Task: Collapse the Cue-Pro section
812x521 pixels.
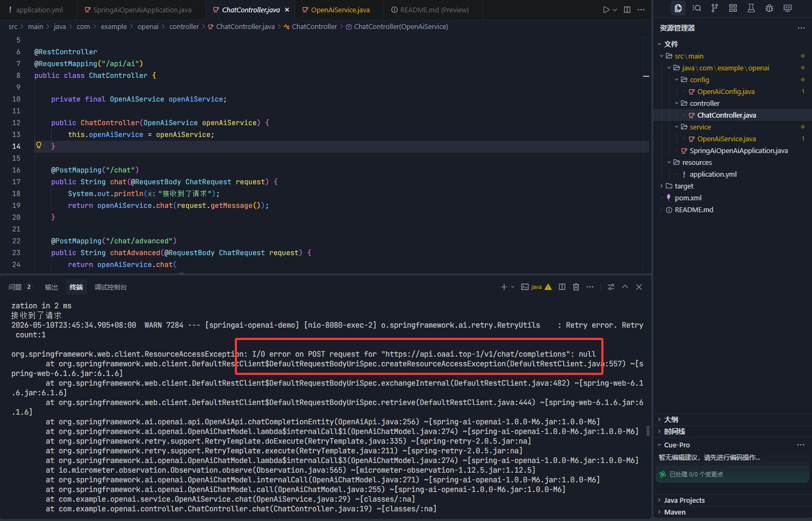Action: [659, 445]
